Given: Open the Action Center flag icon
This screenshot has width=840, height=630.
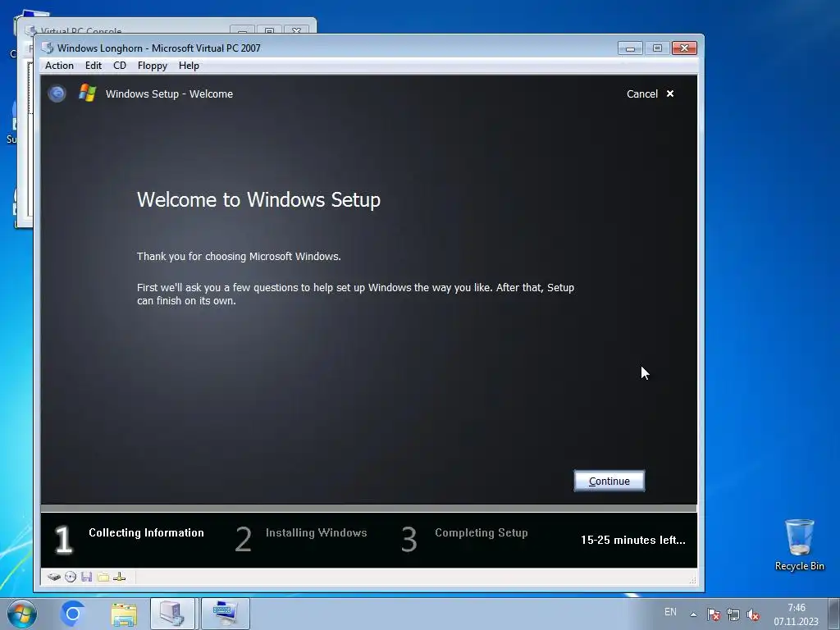Looking at the screenshot, I should pyautogui.click(x=713, y=614).
